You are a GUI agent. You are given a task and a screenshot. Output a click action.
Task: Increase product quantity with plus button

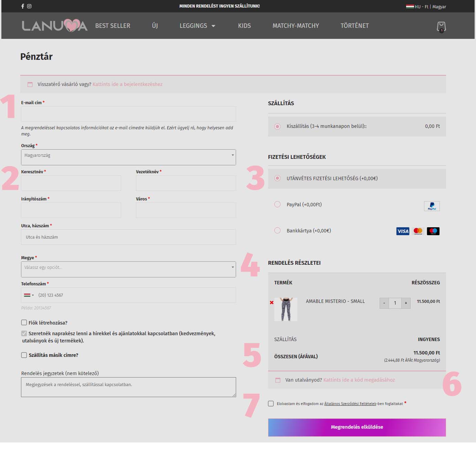pyautogui.click(x=406, y=303)
